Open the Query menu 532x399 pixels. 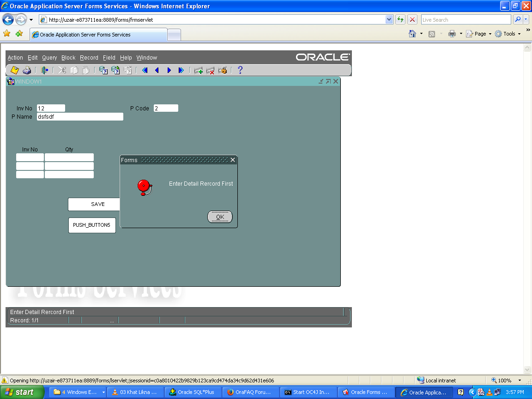tap(49, 58)
